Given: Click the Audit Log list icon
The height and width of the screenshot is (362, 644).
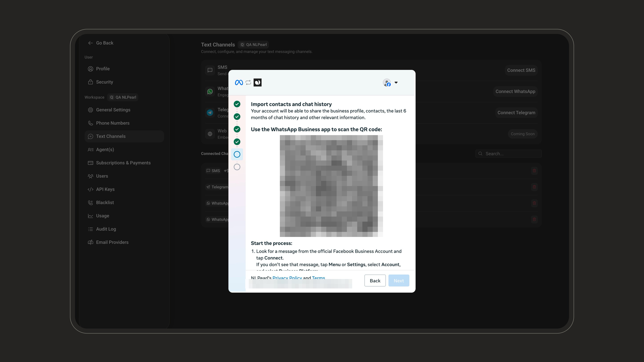Looking at the screenshot, I should [x=90, y=229].
